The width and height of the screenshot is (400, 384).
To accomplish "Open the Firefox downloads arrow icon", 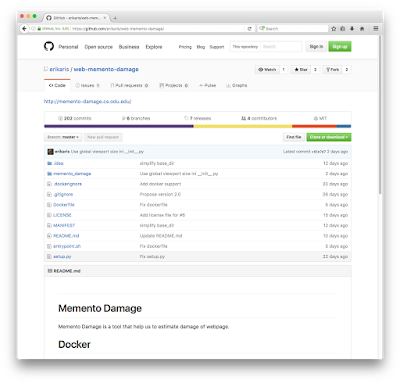I will point(352,29).
